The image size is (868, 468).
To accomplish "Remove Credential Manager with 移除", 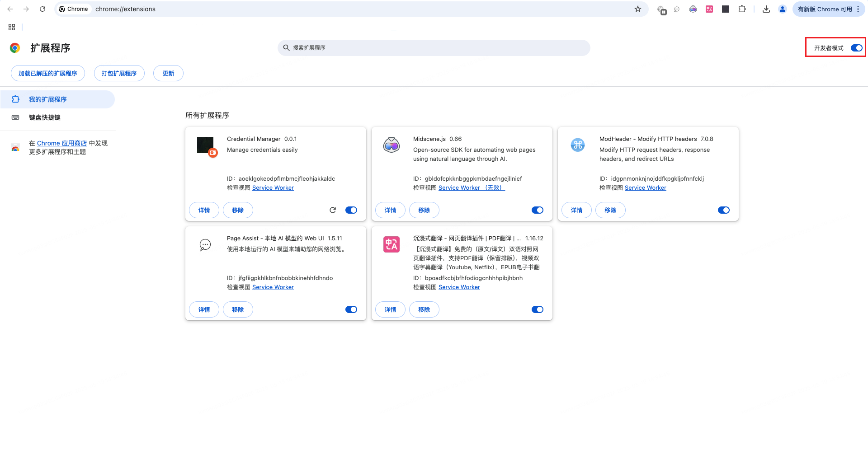I will [x=238, y=210].
